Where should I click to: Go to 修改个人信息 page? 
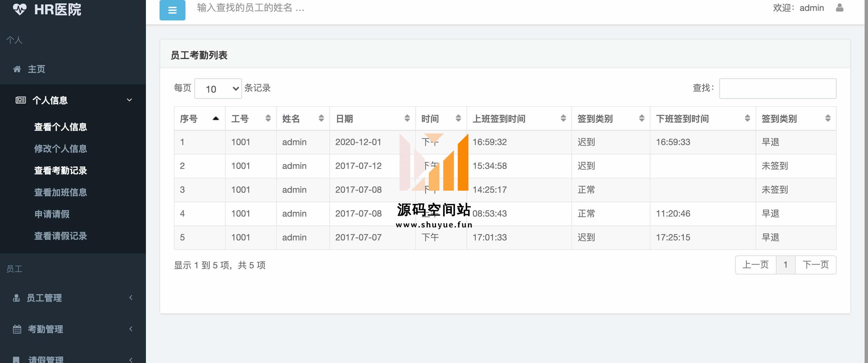pos(61,149)
